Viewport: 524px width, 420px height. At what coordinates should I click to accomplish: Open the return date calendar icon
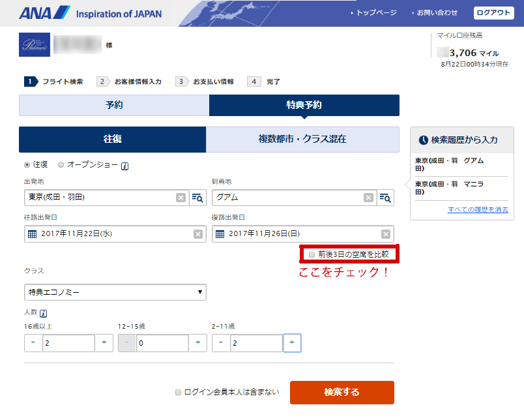pyautogui.click(x=220, y=234)
